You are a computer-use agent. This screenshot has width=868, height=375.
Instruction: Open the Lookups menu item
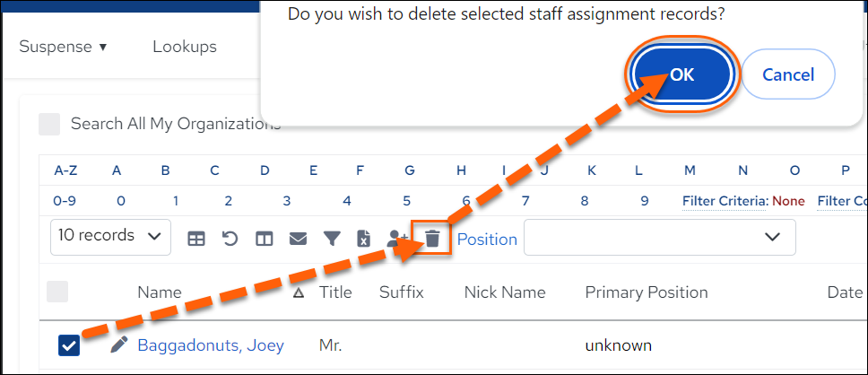[185, 47]
